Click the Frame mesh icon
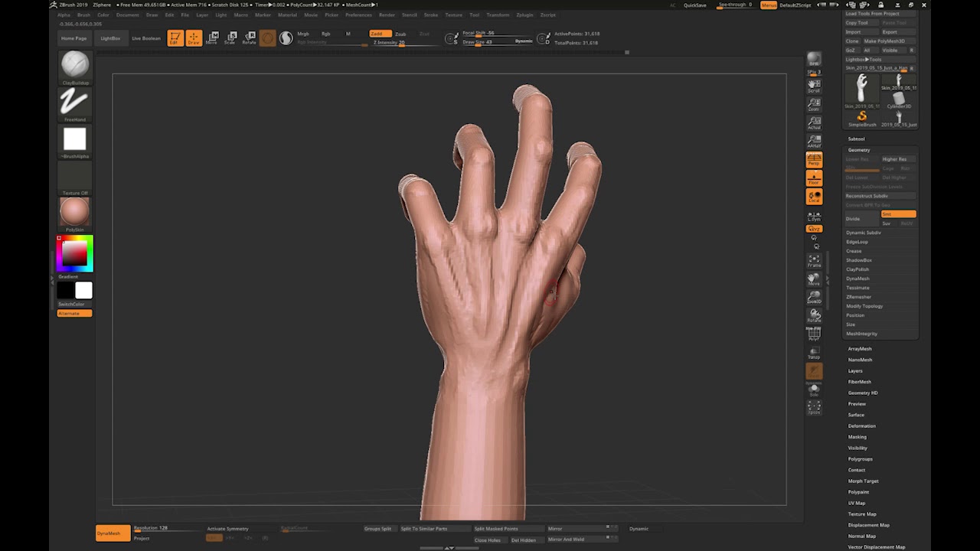The height and width of the screenshot is (551, 980). (814, 260)
